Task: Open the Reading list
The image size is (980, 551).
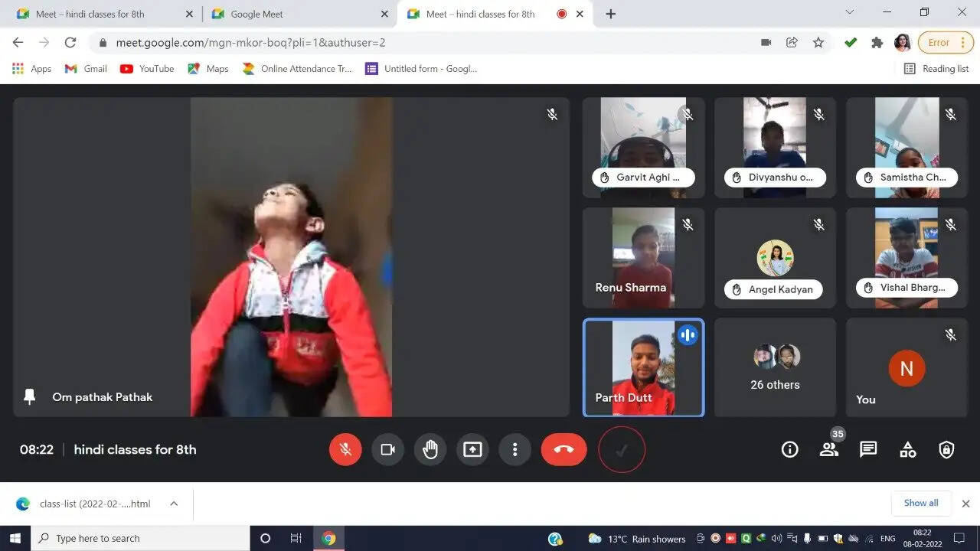Action: pos(936,68)
